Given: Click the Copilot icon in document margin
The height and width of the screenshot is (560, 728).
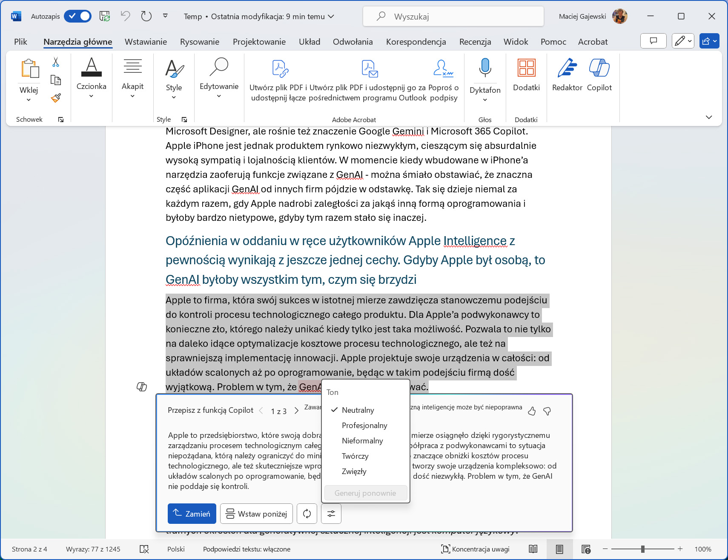Looking at the screenshot, I should (142, 386).
